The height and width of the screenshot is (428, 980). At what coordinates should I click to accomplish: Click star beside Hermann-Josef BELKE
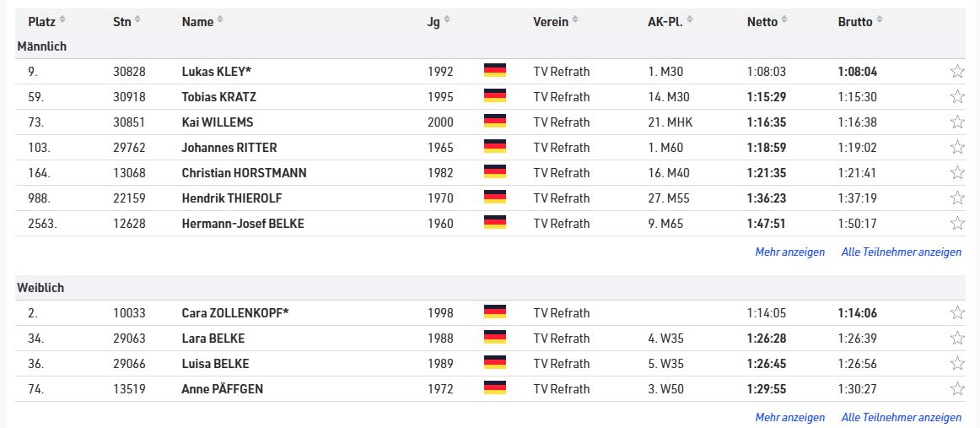[957, 224]
